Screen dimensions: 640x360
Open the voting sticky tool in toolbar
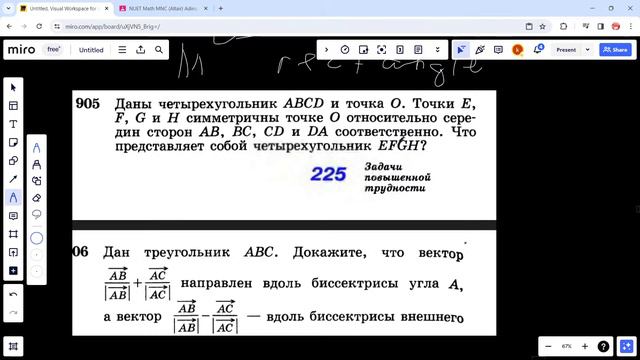tap(363, 50)
